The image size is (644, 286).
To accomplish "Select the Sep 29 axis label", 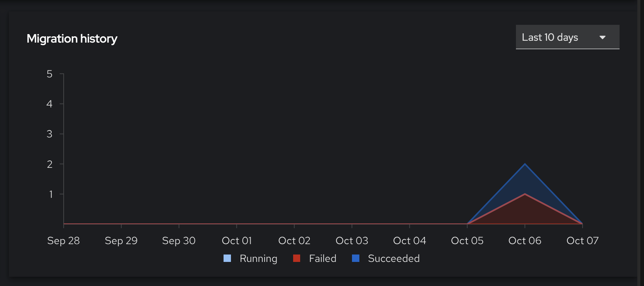I will pyautogui.click(x=121, y=241).
